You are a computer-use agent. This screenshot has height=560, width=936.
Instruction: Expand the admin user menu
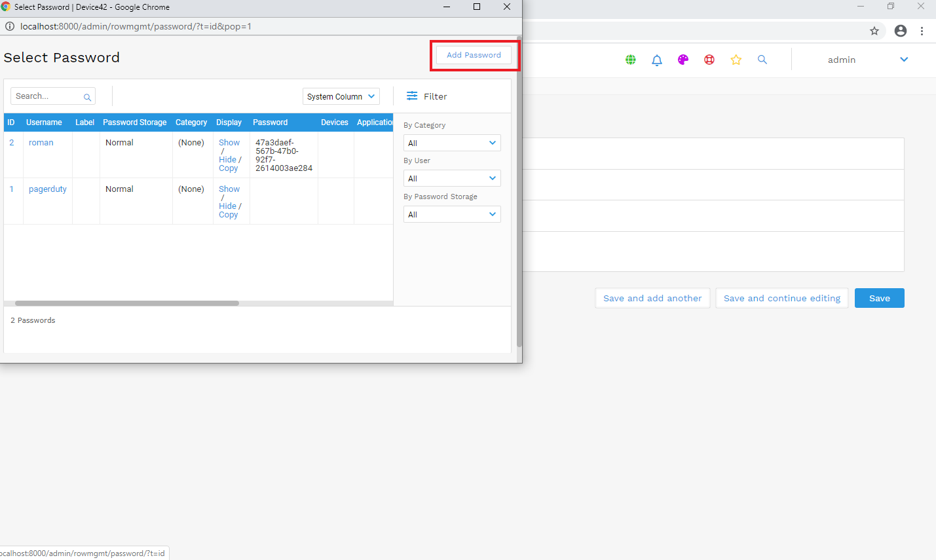[904, 60]
